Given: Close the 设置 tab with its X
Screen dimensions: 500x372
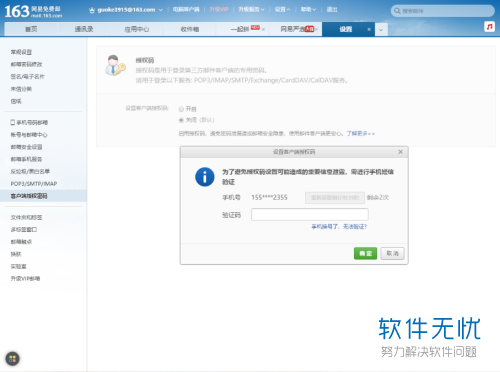Looking at the screenshot, I should pyautogui.click(x=369, y=29).
